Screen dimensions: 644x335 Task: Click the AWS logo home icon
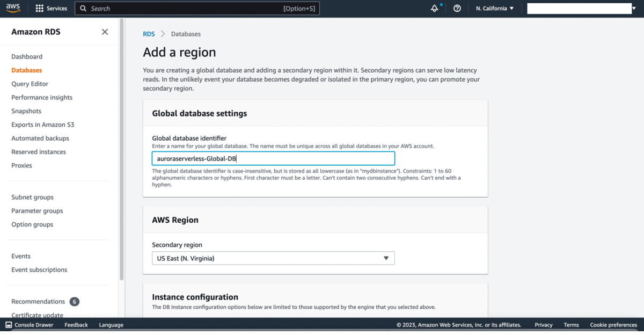click(x=13, y=8)
